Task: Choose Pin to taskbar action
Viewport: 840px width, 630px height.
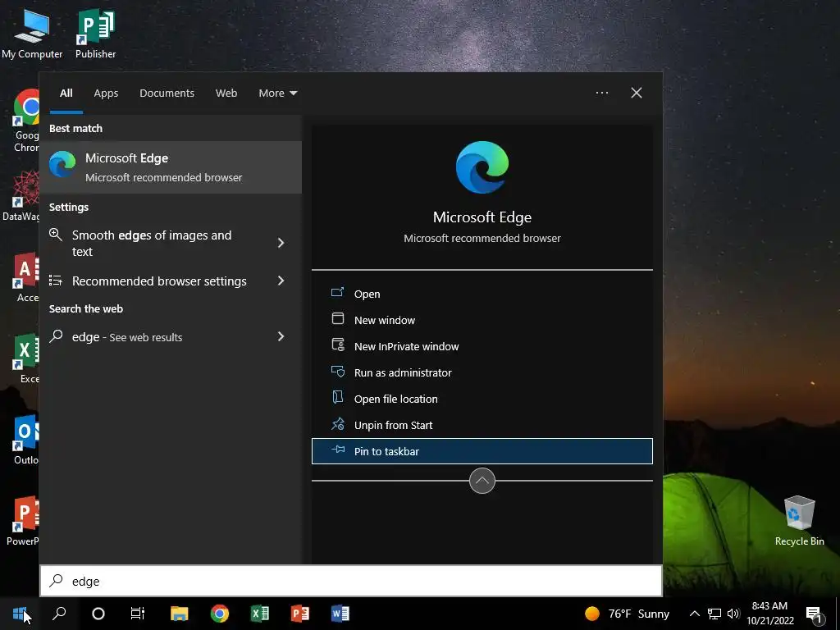Action: (482, 451)
